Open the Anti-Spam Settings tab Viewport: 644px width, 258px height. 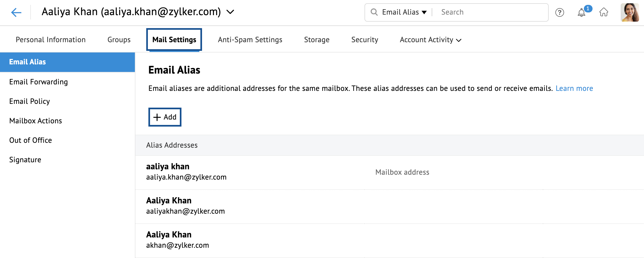click(250, 40)
